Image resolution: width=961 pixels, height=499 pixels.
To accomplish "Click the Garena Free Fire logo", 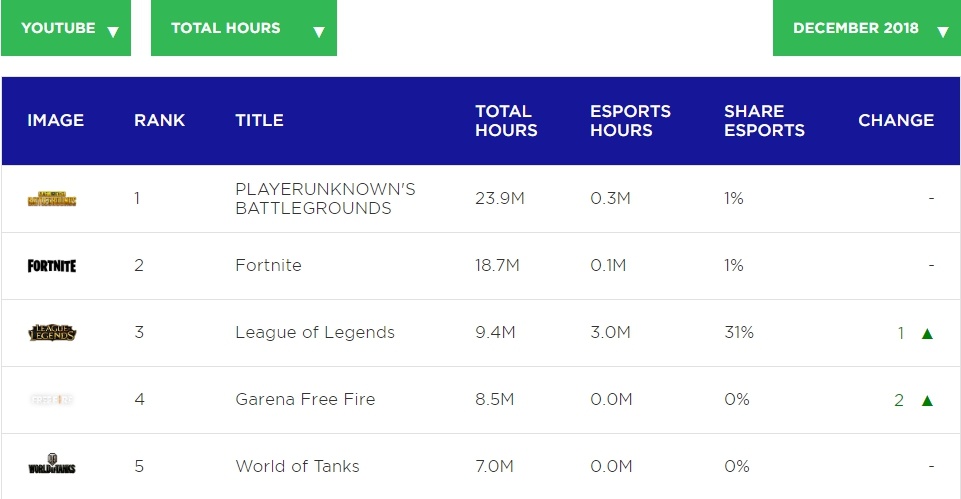I will [52, 400].
